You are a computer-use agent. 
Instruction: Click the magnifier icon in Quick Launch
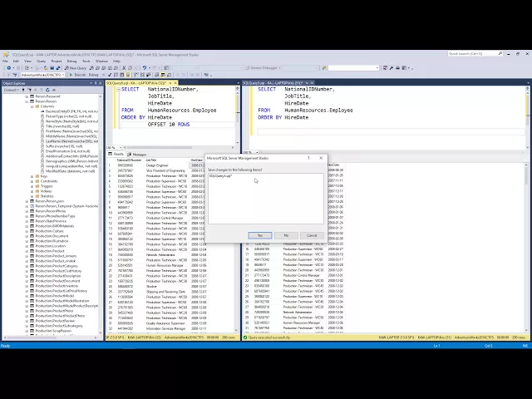tap(500, 53)
